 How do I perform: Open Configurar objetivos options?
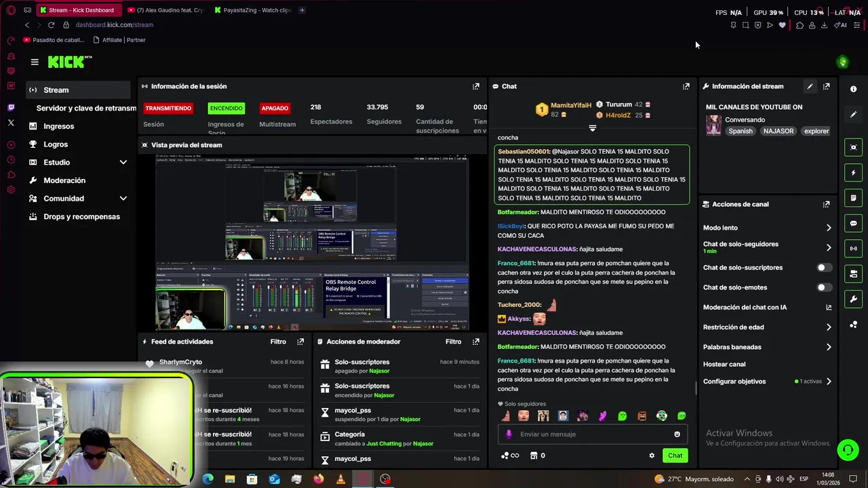767,382
